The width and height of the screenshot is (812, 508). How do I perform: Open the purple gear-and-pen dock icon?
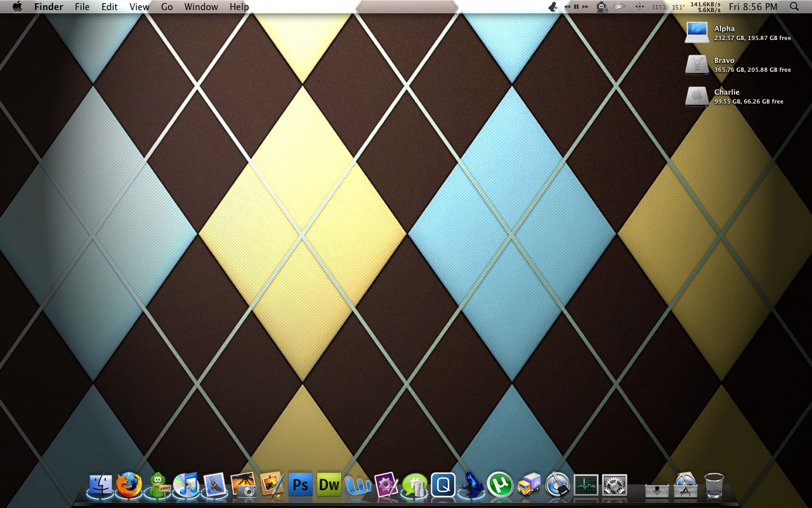coord(386,485)
